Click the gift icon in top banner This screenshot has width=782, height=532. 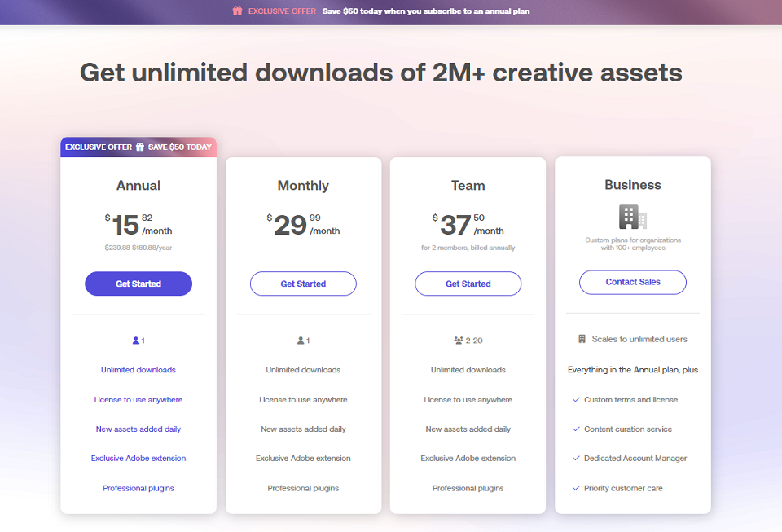pos(237,11)
